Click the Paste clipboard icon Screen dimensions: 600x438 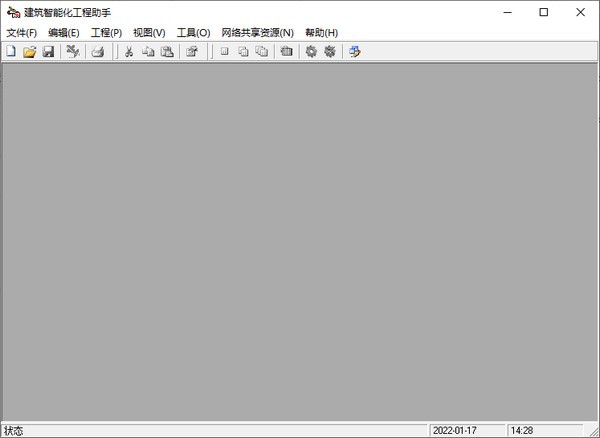coord(167,51)
